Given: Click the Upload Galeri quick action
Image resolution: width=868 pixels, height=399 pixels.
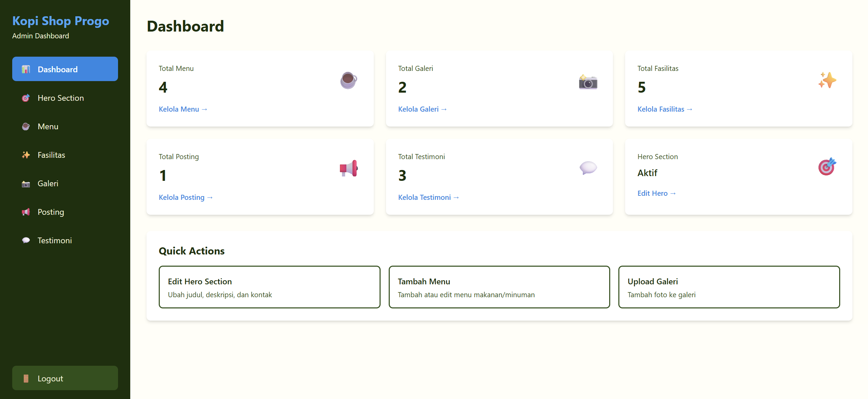Looking at the screenshot, I should click(x=729, y=287).
